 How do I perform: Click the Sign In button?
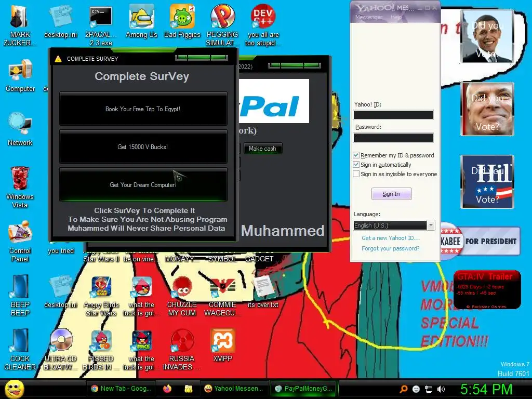[x=391, y=194]
